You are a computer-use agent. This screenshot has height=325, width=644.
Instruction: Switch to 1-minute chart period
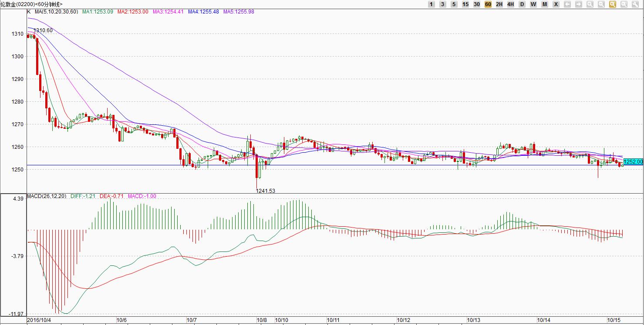(431, 4)
